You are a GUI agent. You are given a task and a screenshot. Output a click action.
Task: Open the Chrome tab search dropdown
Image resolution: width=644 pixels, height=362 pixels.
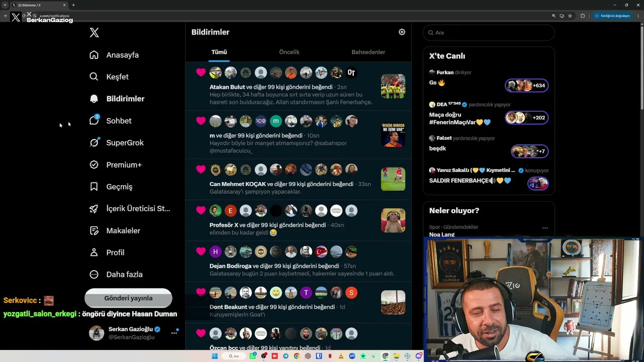tap(5, 5)
